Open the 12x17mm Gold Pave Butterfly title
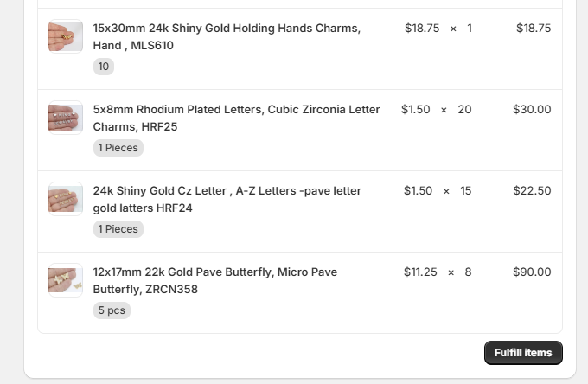This screenshot has height=384, width=588. [x=214, y=280]
